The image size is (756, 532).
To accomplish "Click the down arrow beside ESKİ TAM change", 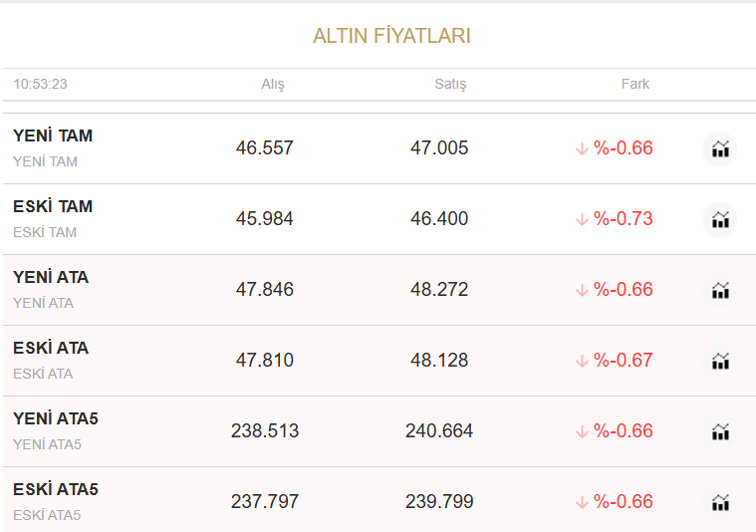I will pos(582,219).
